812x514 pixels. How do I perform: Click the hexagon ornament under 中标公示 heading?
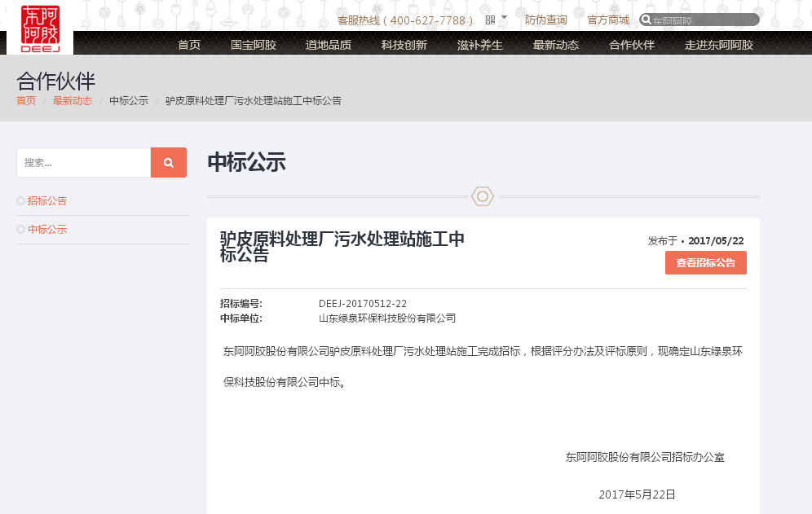(483, 196)
